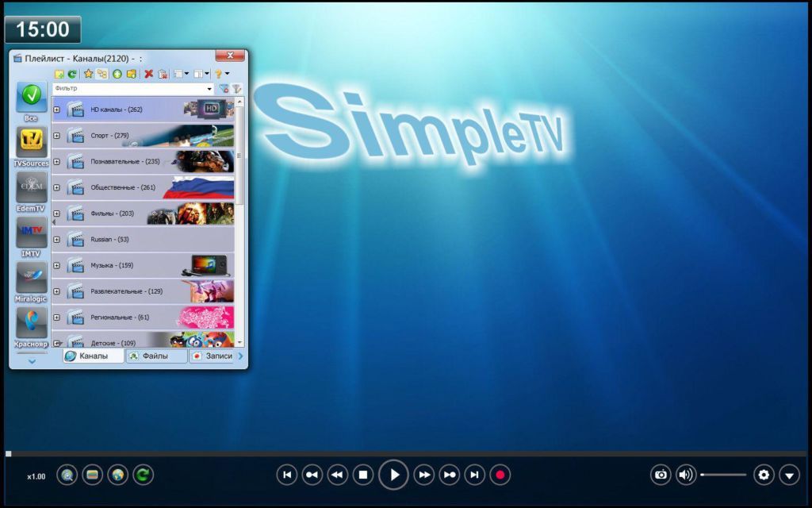Expand the Региональные group

pos(57,317)
